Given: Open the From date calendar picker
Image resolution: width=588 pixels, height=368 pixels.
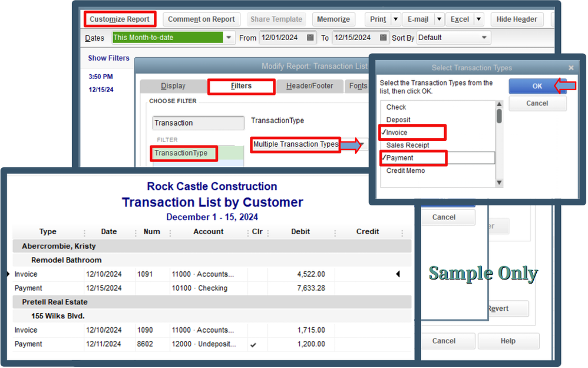Looking at the screenshot, I should pos(310,38).
